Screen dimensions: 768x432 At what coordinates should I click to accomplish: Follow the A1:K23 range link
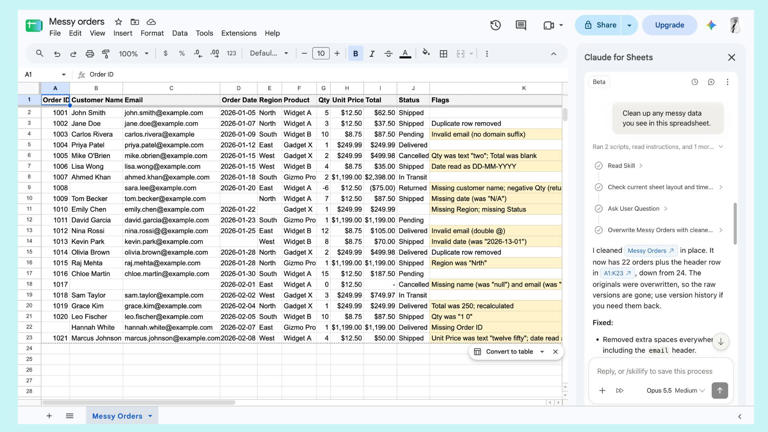pyautogui.click(x=617, y=273)
